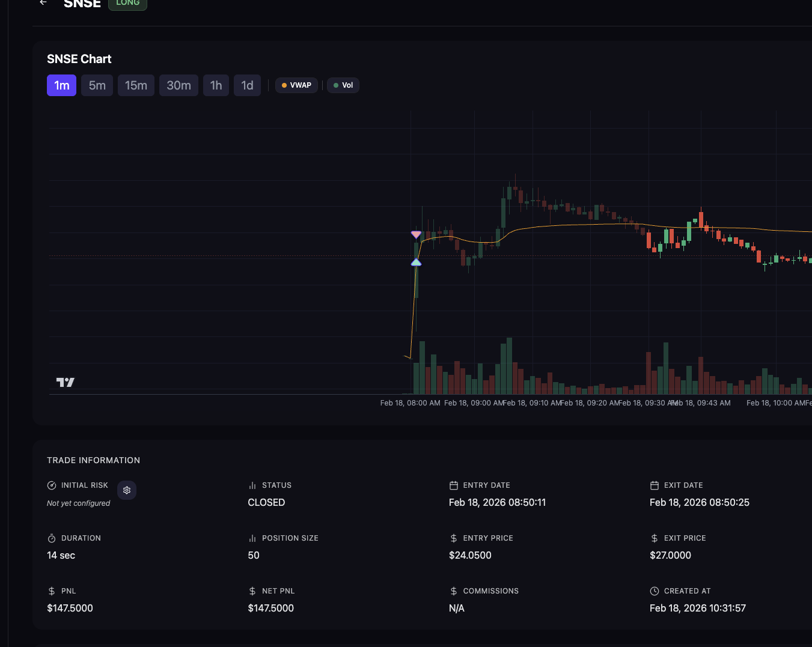
Task: Show the 1d daily chart
Action: (x=247, y=85)
